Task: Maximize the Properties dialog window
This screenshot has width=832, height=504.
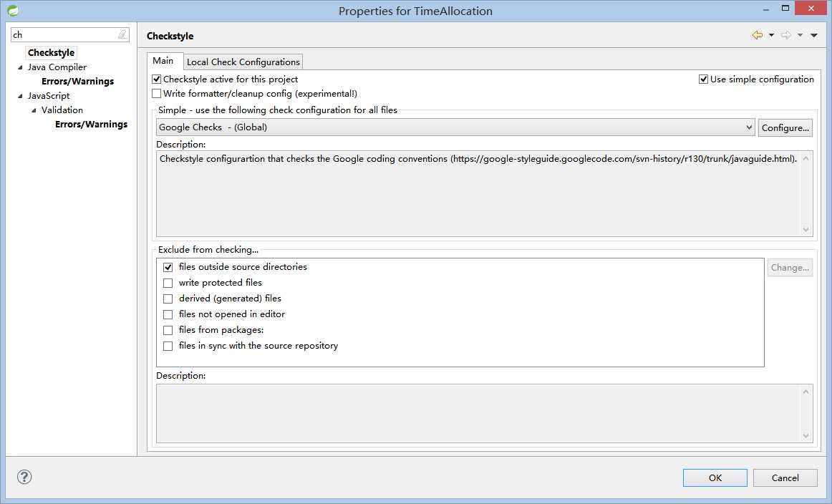Action: (785, 8)
